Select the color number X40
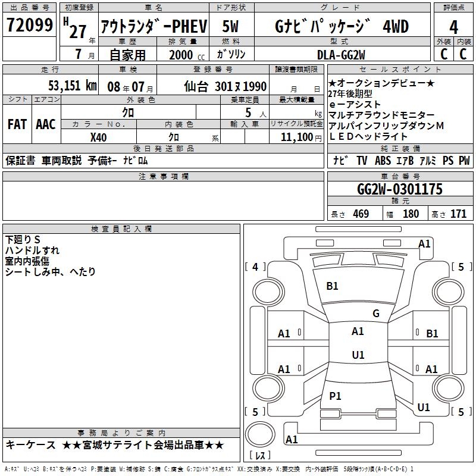Viewport: 476px width, 476px height. 99,137
